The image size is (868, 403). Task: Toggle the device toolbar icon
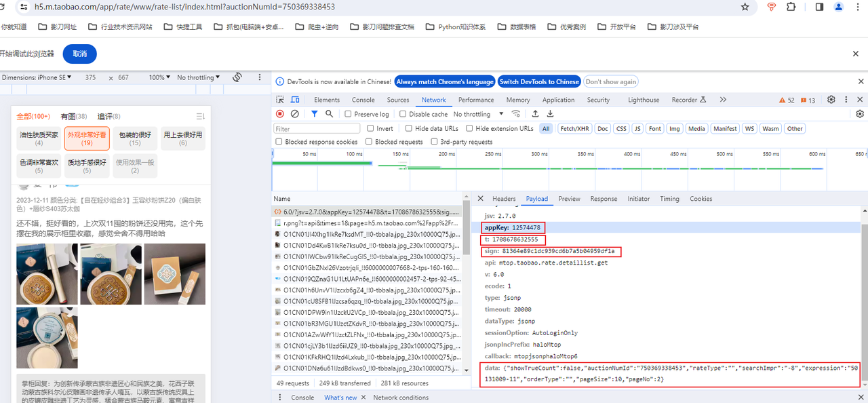[x=295, y=100]
